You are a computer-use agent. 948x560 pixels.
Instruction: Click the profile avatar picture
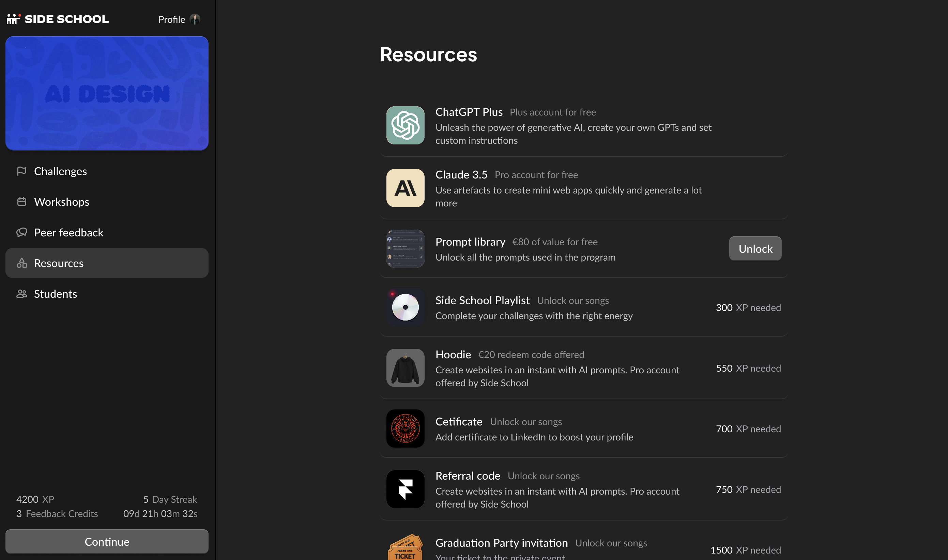195,19
